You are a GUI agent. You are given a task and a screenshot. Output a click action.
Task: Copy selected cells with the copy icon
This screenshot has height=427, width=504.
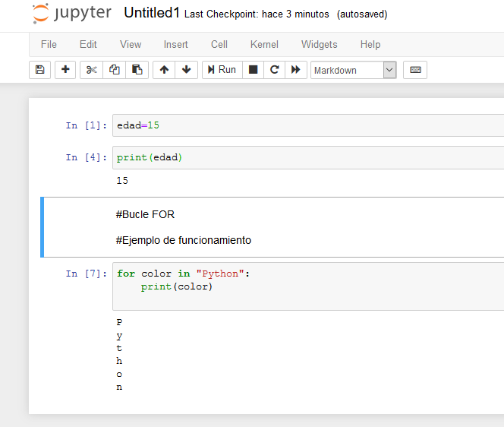[114, 70]
